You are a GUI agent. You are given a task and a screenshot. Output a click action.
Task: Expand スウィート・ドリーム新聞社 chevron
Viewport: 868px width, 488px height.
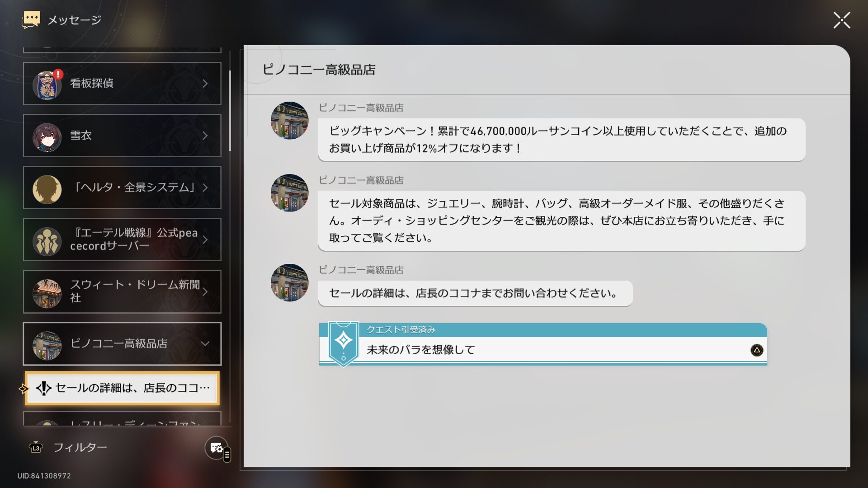(x=205, y=292)
